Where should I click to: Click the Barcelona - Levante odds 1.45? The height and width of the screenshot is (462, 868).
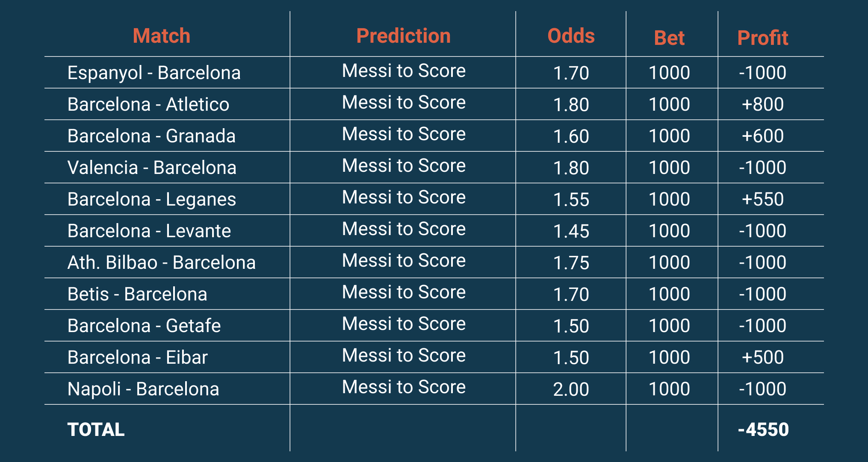click(x=571, y=231)
